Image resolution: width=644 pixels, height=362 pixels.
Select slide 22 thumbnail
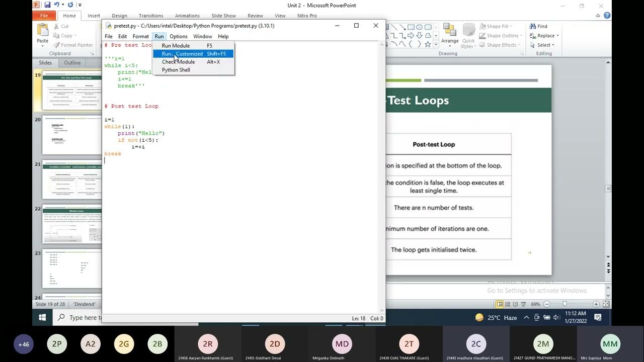click(72, 224)
